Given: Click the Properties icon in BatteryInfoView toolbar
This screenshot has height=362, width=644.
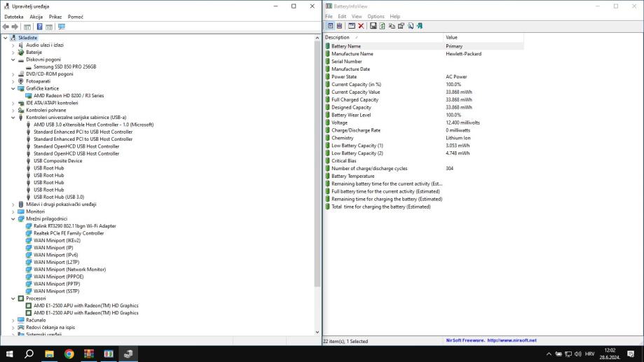Looking at the screenshot, I should 402,26.
